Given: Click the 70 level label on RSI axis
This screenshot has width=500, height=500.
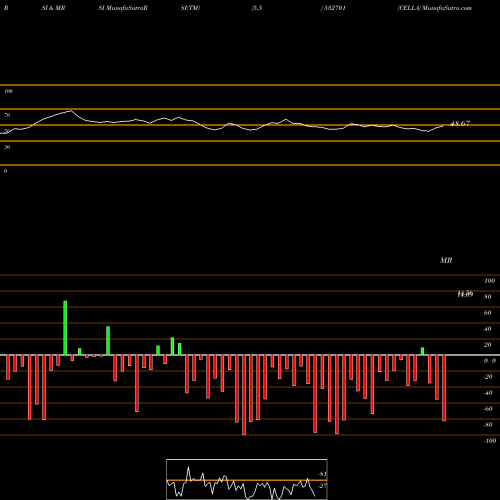Looking at the screenshot, I should click(7, 115).
